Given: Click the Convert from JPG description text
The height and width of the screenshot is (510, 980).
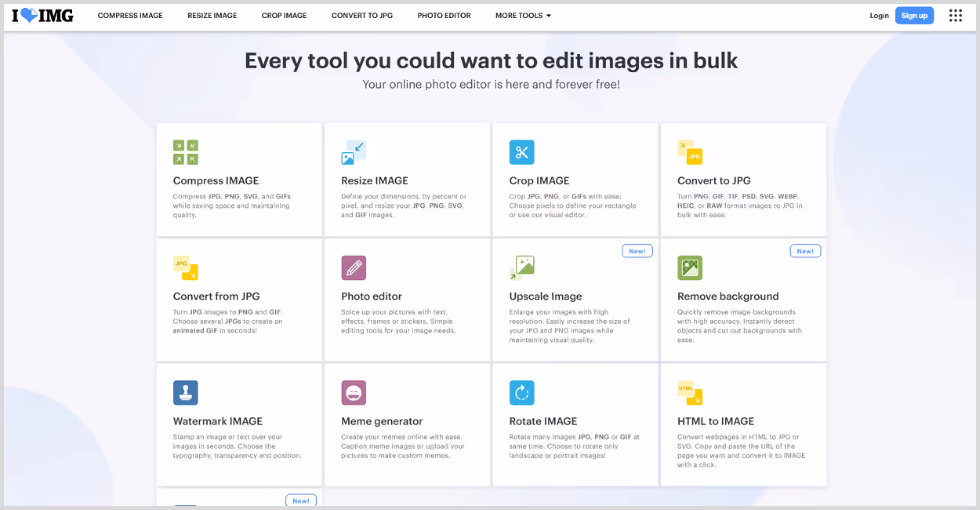Looking at the screenshot, I should pos(227,322).
